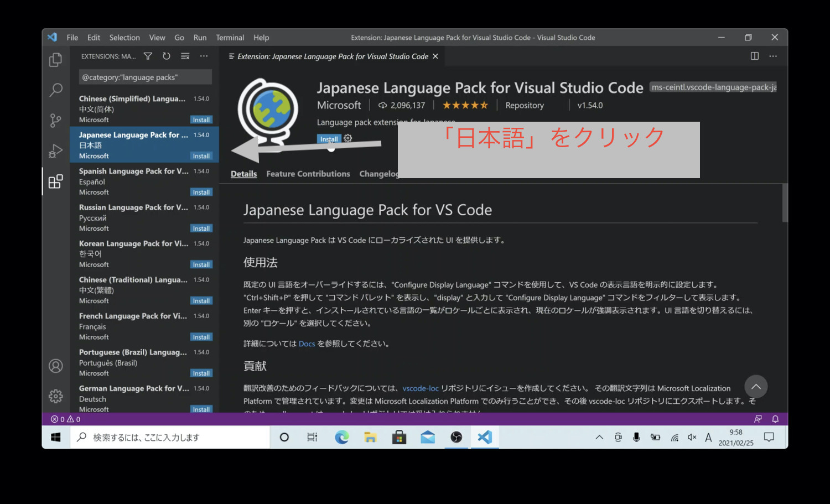Screen dimensions: 830x504
Task: Select Spanish Language Pack row
Action: (144, 181)
